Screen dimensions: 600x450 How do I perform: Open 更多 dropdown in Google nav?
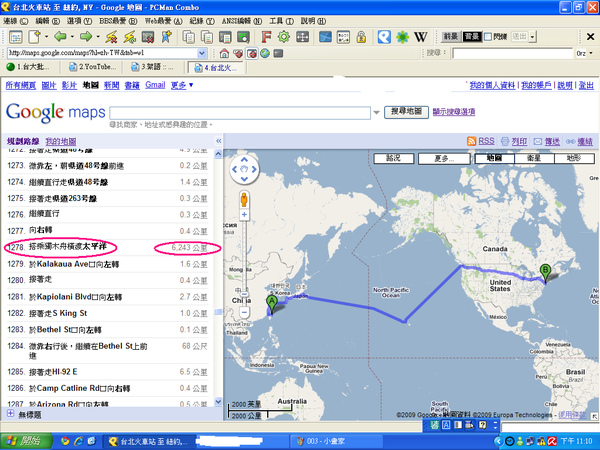[x=182, y=85]
